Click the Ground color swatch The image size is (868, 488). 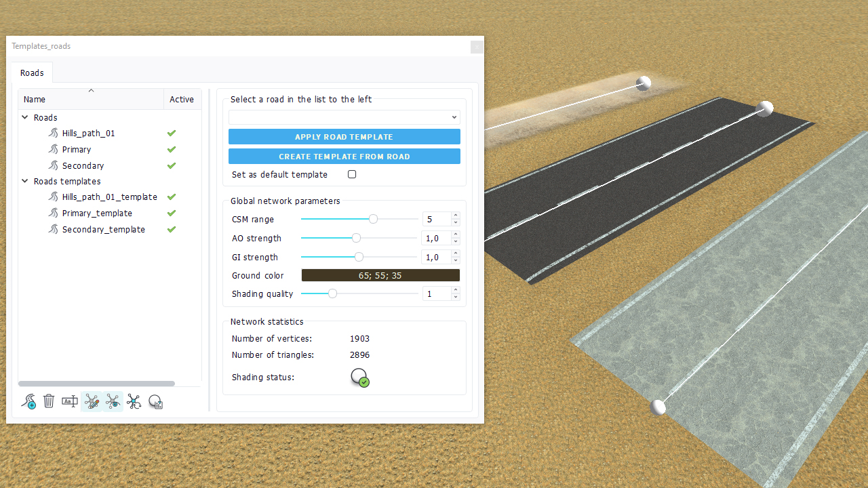coord(380,275)
